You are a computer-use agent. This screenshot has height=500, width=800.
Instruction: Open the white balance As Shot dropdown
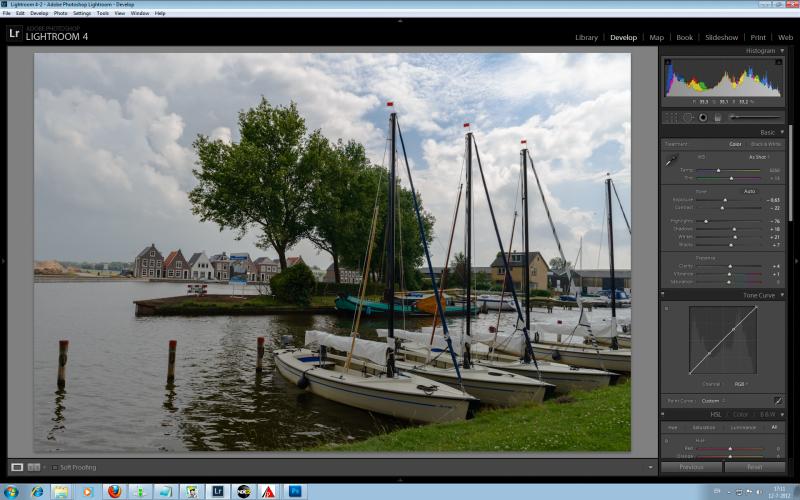759,157
